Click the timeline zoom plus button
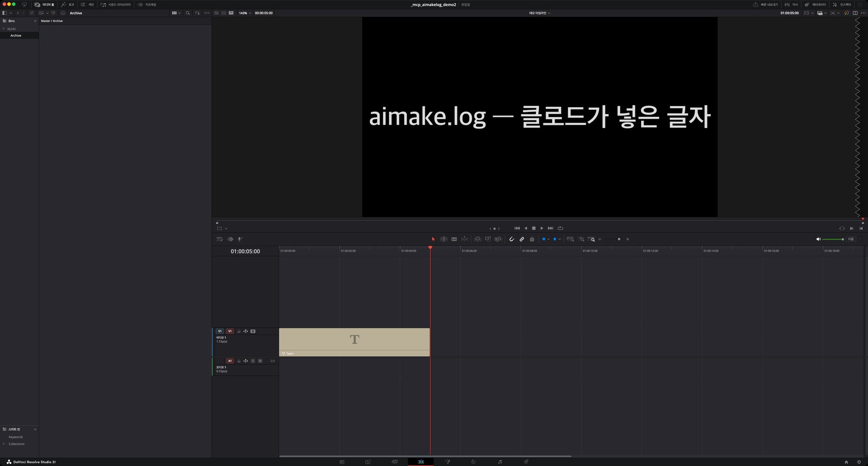The height and width of the screenshot is (466, 868). pos(628,239)
